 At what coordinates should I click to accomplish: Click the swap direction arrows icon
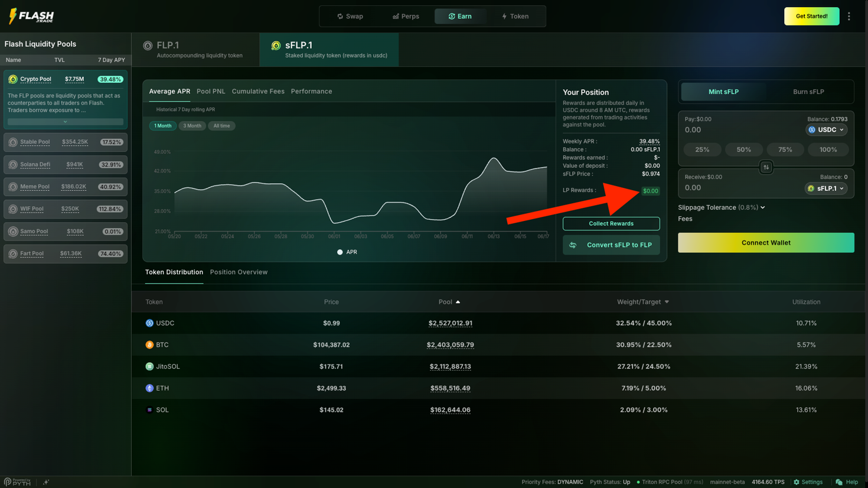tap(766, 167)
